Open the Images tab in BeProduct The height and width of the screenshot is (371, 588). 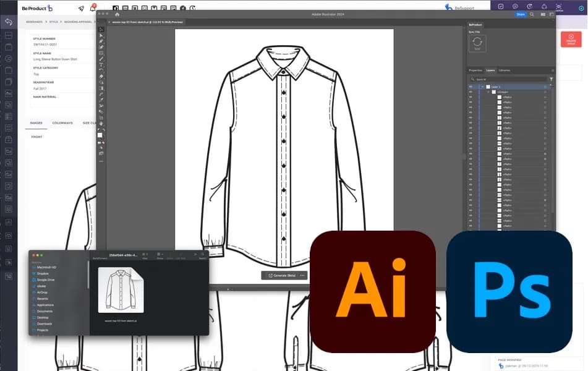click(36, 123)
